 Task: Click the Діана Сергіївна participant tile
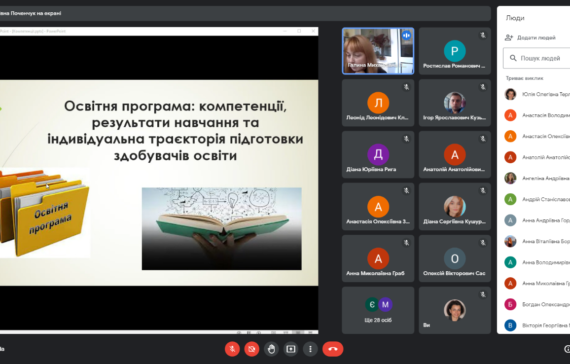tap(454, 207)
